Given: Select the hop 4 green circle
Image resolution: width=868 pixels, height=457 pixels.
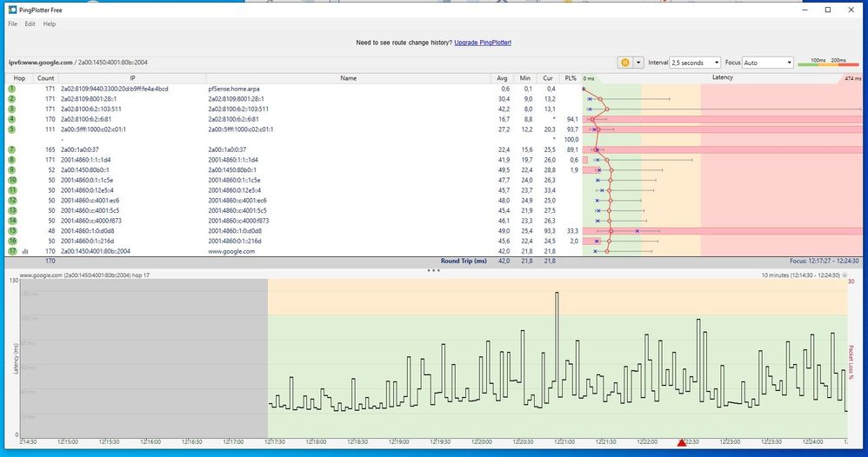Looking at the screenshot, I should point(11,119).
